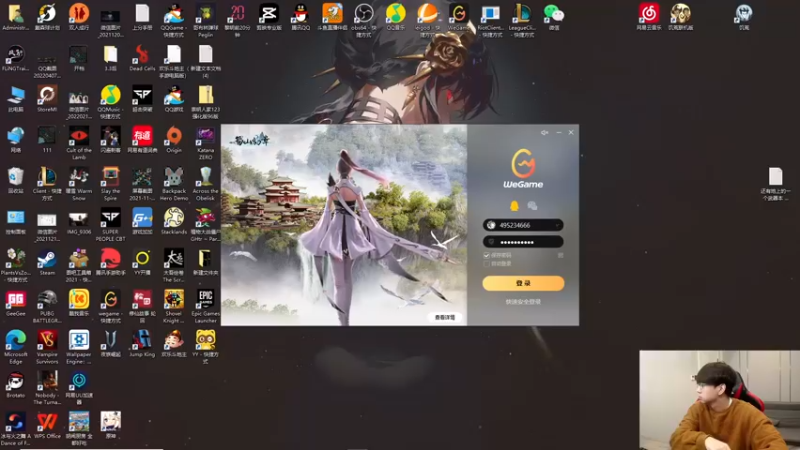This screenshot has width=800, height=450.
Task: Launch SUPER PEOPLE CBT shortcut
Action: [x=110, y=224]
